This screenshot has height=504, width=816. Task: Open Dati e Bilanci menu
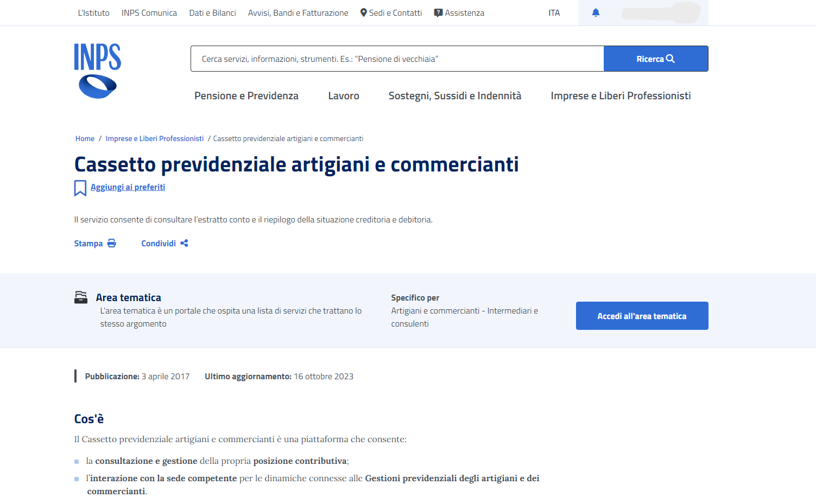[x=212, y=12]
